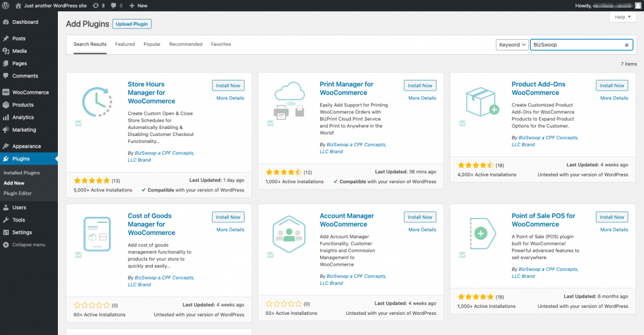Clear the BizSwoop search with X icon
Viewport: 644px width, 335px height.
tap(626, 45)
